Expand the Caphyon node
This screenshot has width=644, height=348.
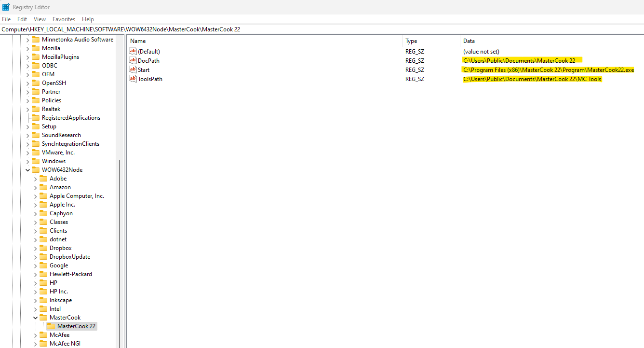pyautogui.click(x=35, y=213)
